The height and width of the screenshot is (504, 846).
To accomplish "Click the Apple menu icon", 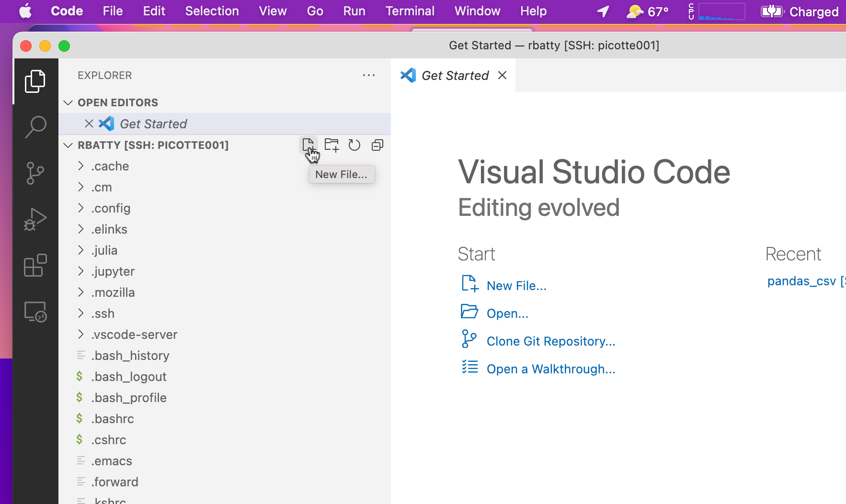I will [x=25, y=11].
